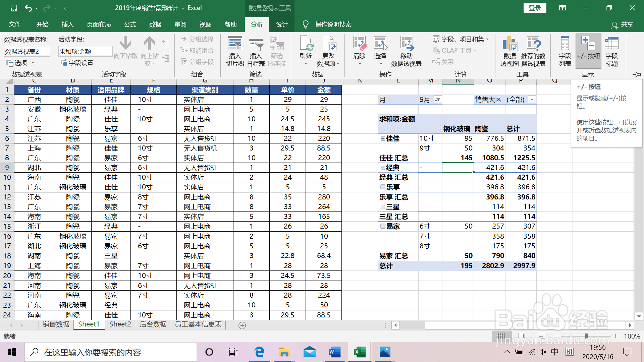Click the PivotTable name input box
This screenshot has height=362, width=644.
(27, 51)
